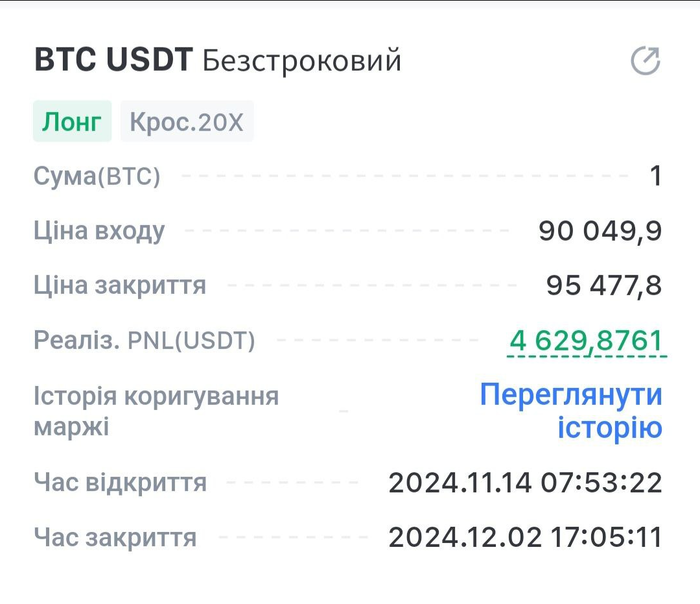
Task: Click the Реаліз. PNL(USDT) label
Action: pyautogui.click(x=144, y=341)
